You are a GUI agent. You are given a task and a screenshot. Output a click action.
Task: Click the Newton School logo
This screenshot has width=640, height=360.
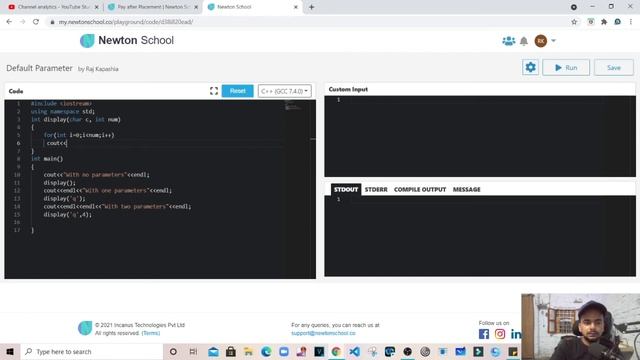pyautogui.click(x=127, y=40)
